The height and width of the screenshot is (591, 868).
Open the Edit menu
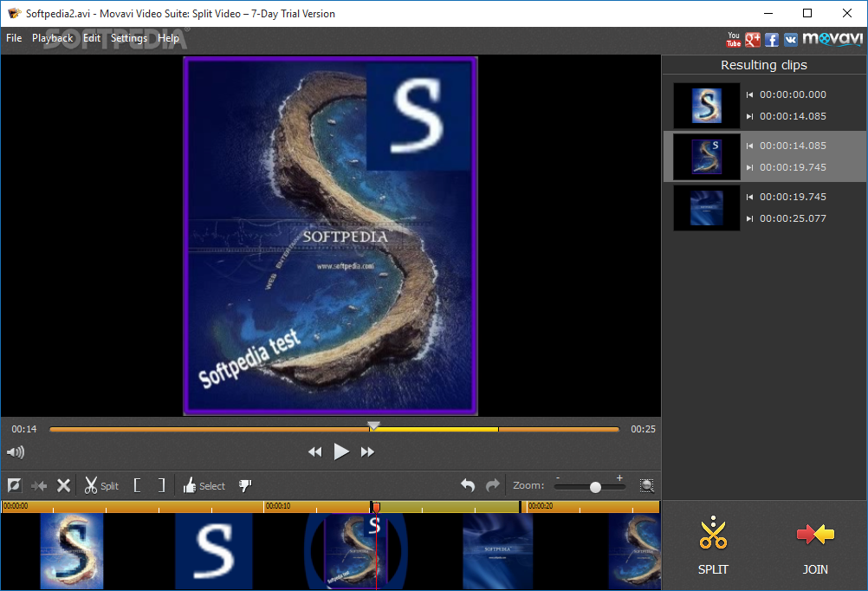(x=92, y=38)
